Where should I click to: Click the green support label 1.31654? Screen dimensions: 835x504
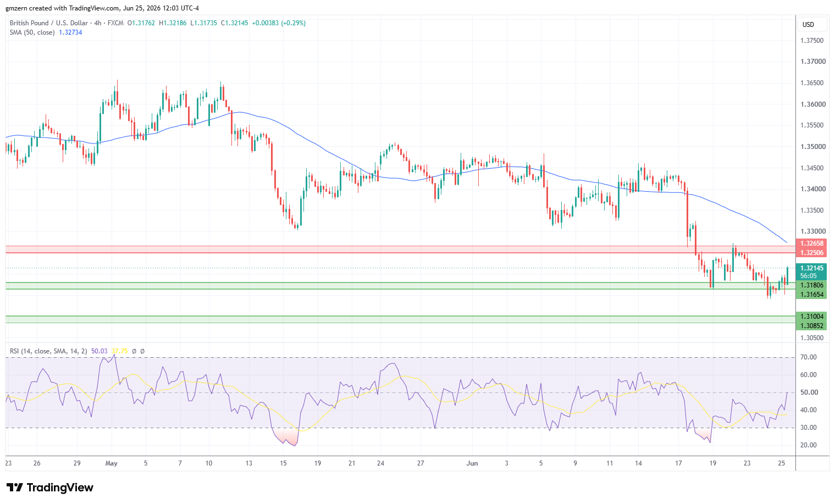[811, 295]
